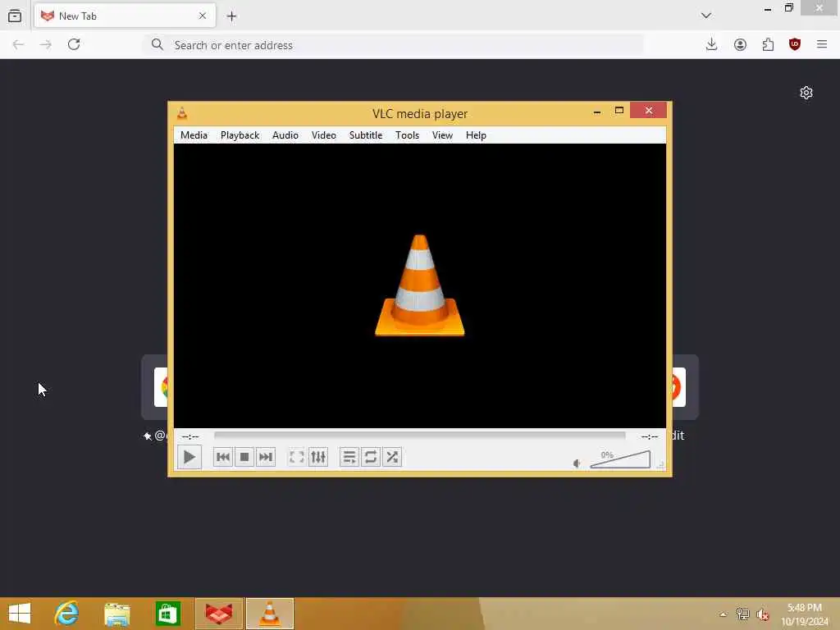
Task: Switch to VLC taskbar icon
Action: click(270, 614)
